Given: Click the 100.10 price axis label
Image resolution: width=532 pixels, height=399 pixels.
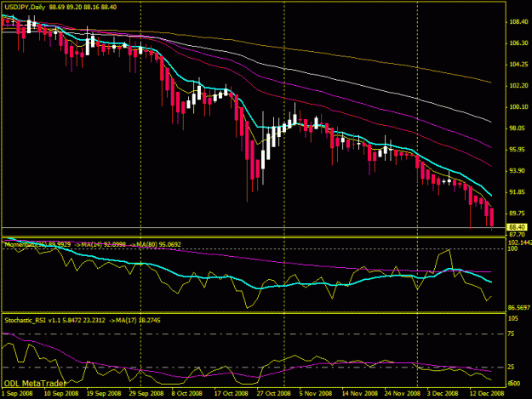Looking at the screenshot, I should pos(518,107).
